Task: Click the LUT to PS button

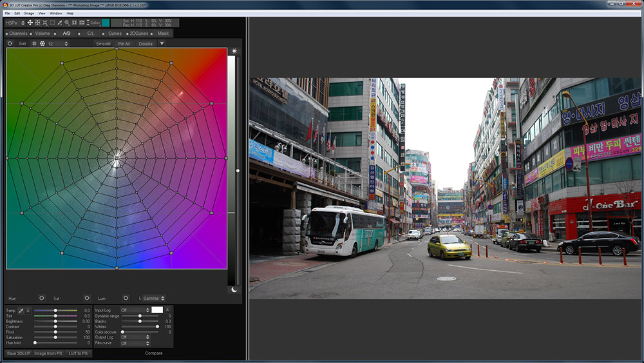Action: (x=79, y=353)
